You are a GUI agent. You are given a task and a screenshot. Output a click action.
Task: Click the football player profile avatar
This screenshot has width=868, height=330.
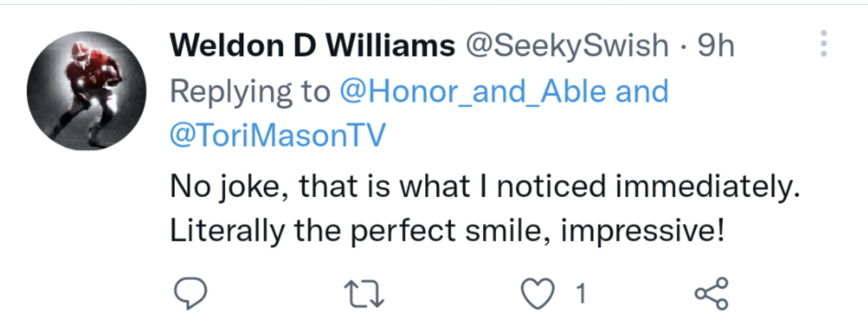coord(86,91)
